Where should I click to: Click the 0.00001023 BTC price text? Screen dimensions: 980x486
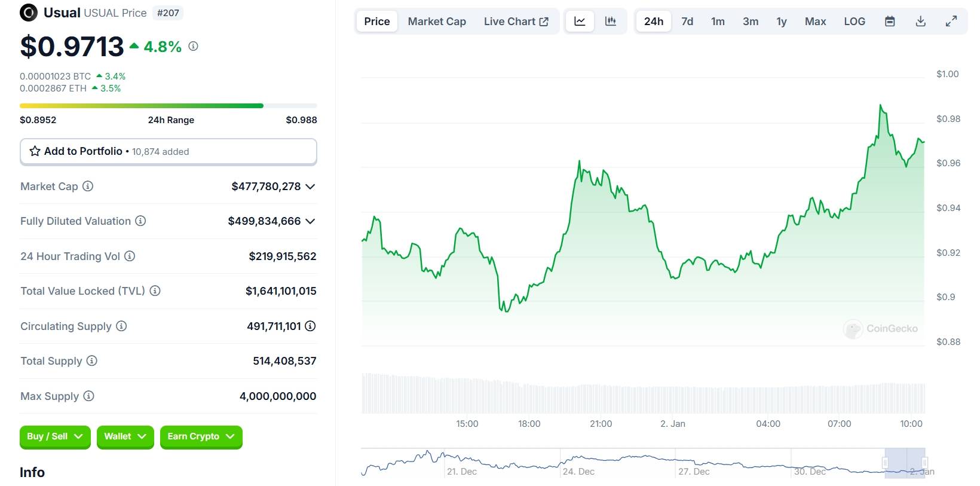[56, 77]
